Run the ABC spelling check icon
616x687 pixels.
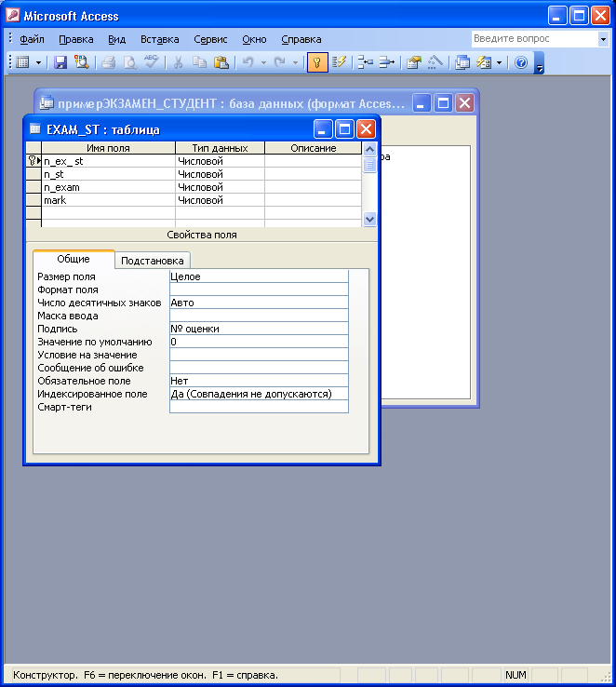(x=151, y=62)
